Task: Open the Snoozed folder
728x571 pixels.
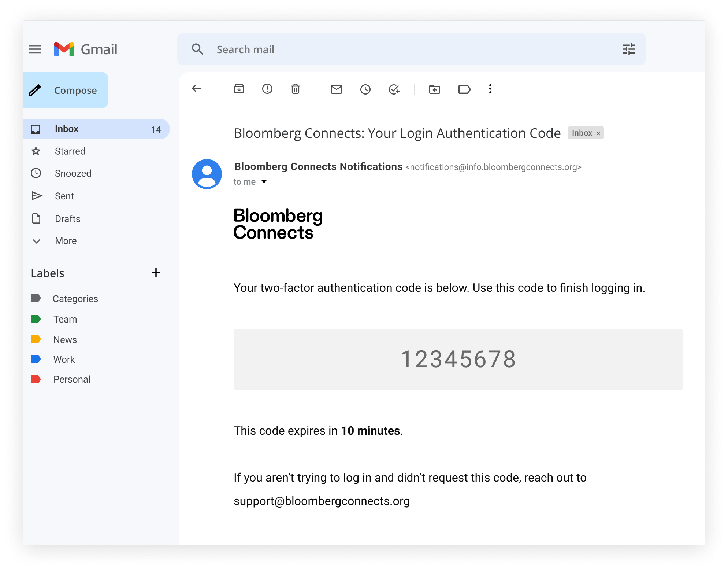Action: pos(73,173)
